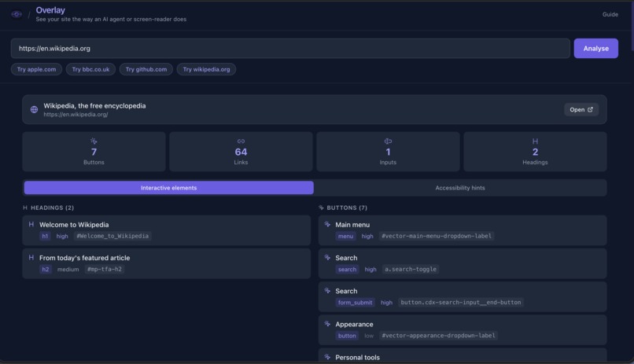Click the icon next to HEADINGS (2) label
This screenshot has width=634, height=364.
point(25,208)
